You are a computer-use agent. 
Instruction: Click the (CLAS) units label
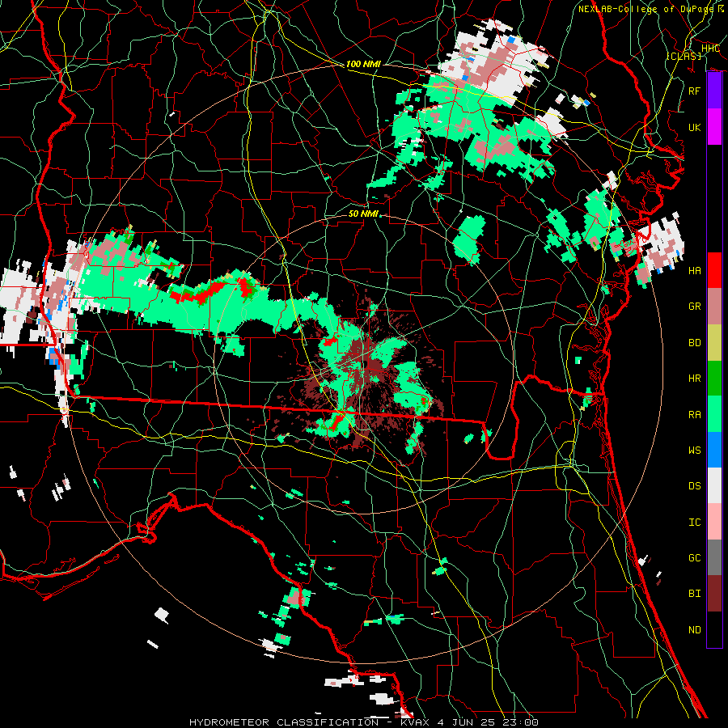pos(684,56)
